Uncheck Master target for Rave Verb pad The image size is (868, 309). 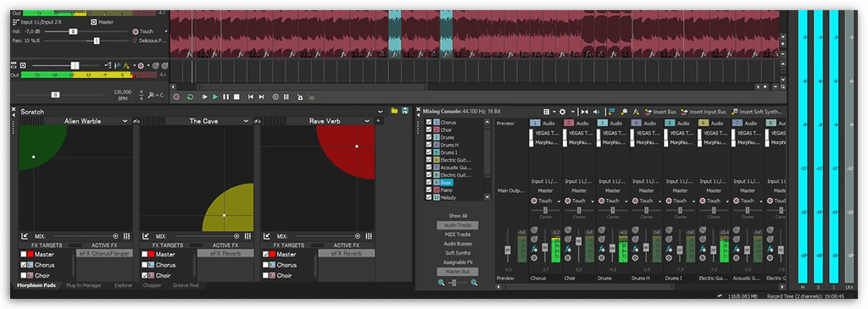click(x=266, y=254)
